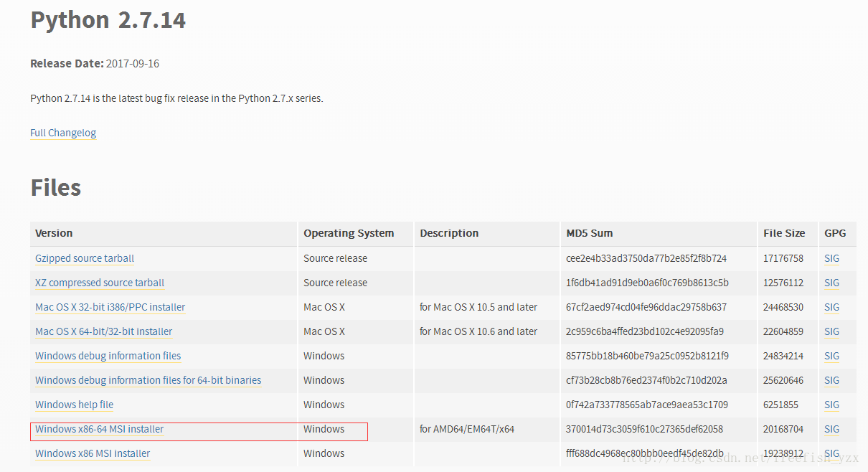
Task: Select the MD5 Sum column header
Action: point(589,233)
